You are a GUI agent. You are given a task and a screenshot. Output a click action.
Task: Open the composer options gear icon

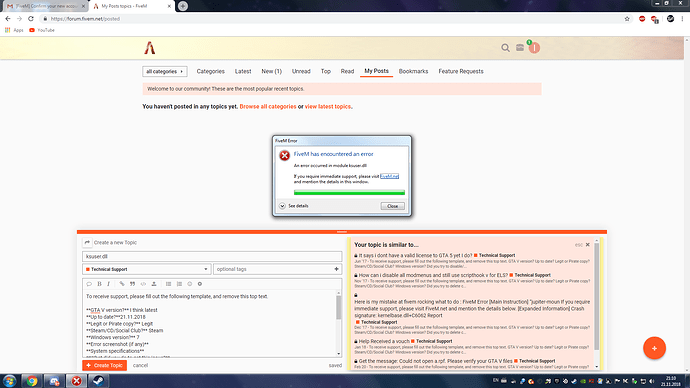pos(200,284)
